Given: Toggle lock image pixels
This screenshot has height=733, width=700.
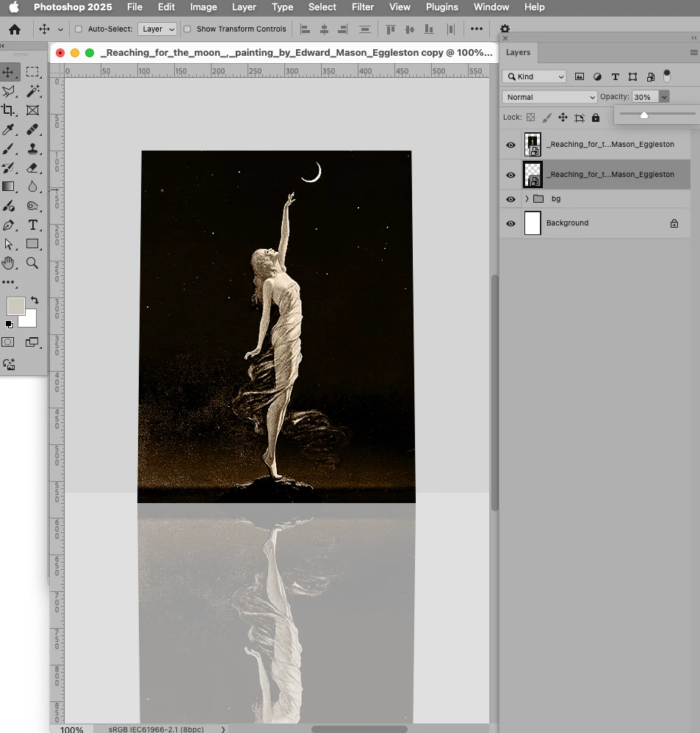Looking at the screenshot, I should click(x=546, y=118).
